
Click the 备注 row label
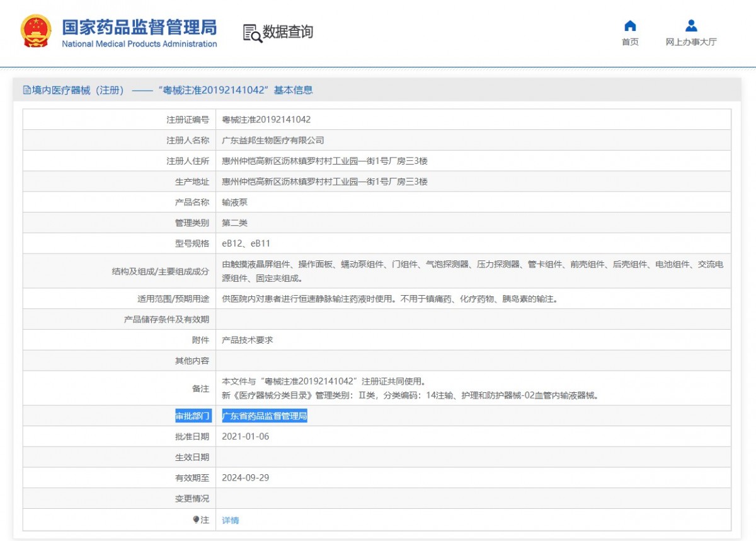tap(201, 388)
